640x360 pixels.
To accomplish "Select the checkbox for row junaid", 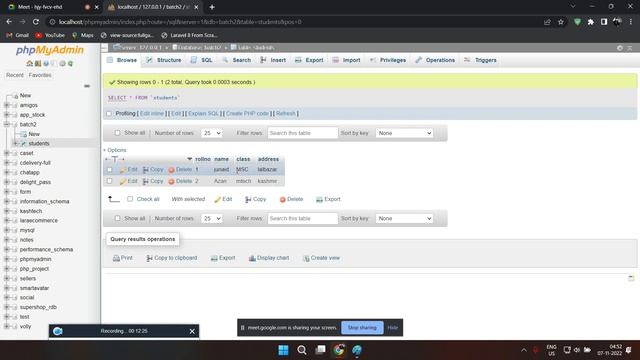I will [x=109, y=170].
